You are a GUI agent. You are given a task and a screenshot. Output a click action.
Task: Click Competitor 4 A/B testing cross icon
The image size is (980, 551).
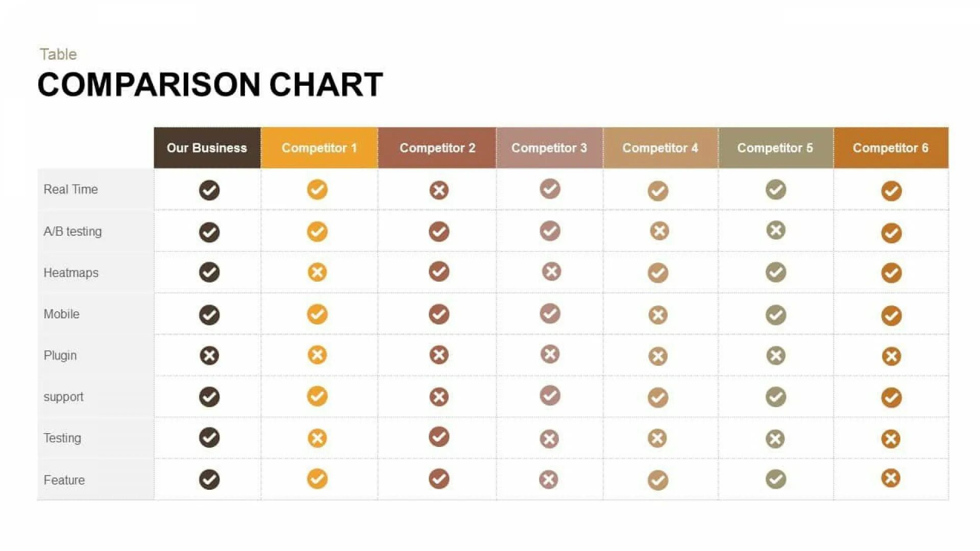(x=659, y=231)
